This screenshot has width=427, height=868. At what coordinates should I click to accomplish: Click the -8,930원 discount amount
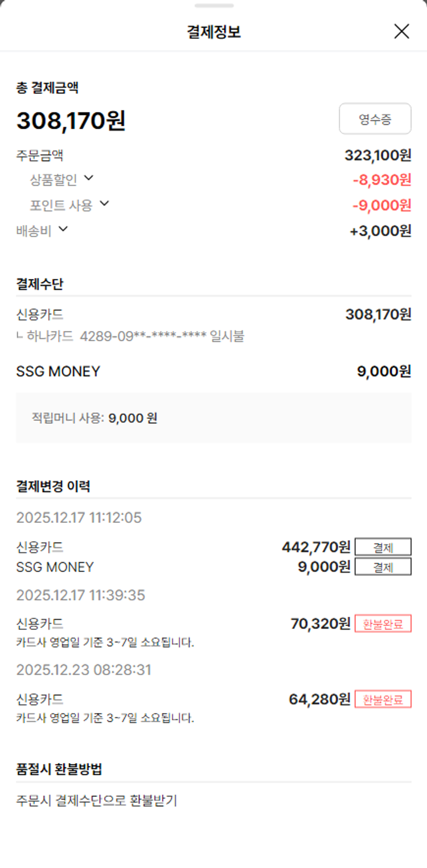pyautogui.click(x=381, y=180)
